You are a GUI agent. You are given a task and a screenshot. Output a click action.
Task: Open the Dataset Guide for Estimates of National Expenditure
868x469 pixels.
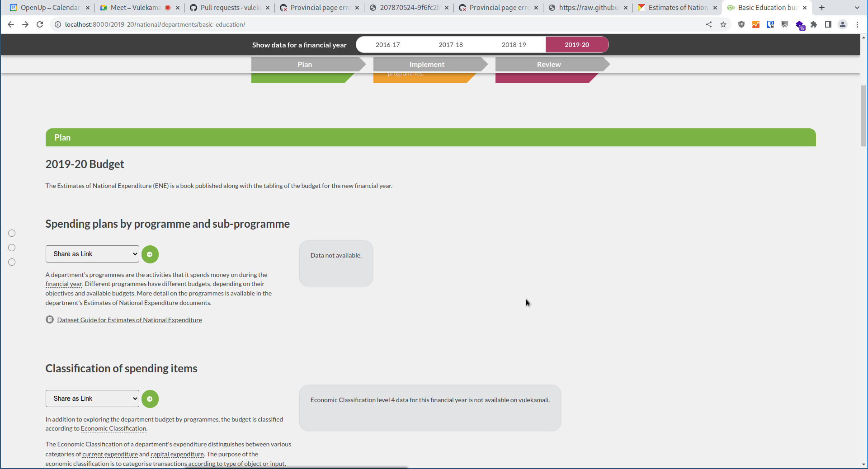pos(129,320)
